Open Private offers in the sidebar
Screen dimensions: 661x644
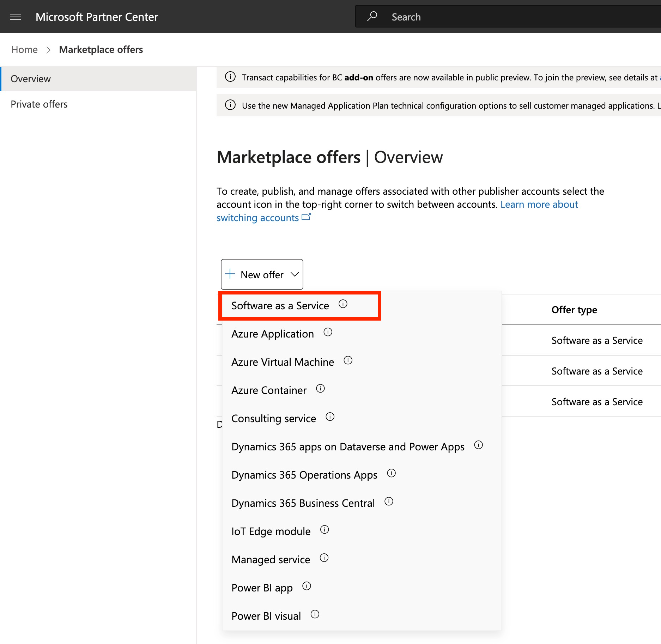[x=39, y=104]
